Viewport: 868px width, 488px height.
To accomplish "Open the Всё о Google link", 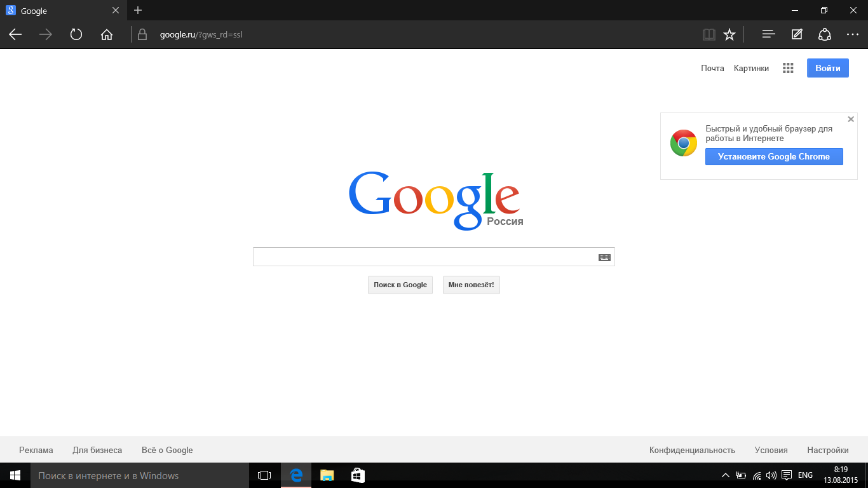I will pyautogui.click(x=167, y=450).
